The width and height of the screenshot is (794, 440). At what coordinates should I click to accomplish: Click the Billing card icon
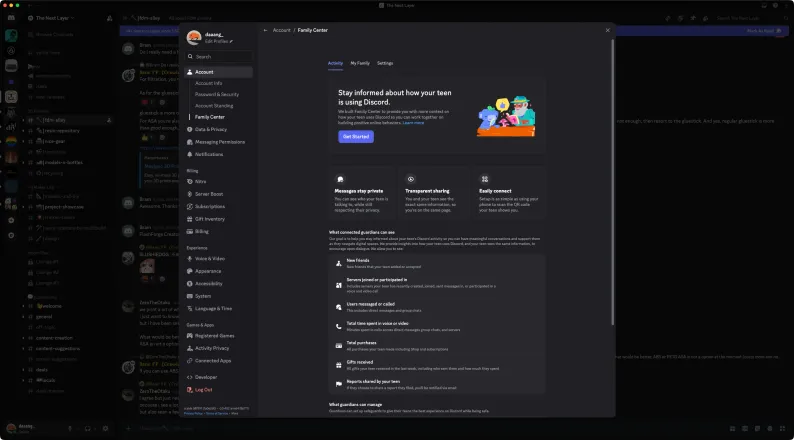(x=189, y=231)
